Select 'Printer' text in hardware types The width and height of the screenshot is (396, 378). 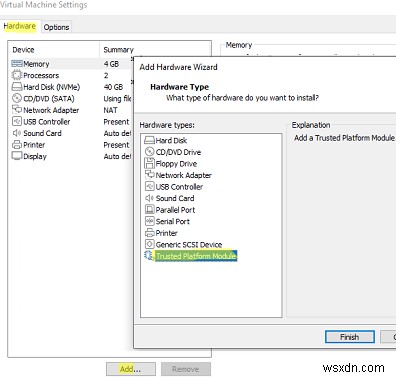pyautogui.click(x=167, y=233)
